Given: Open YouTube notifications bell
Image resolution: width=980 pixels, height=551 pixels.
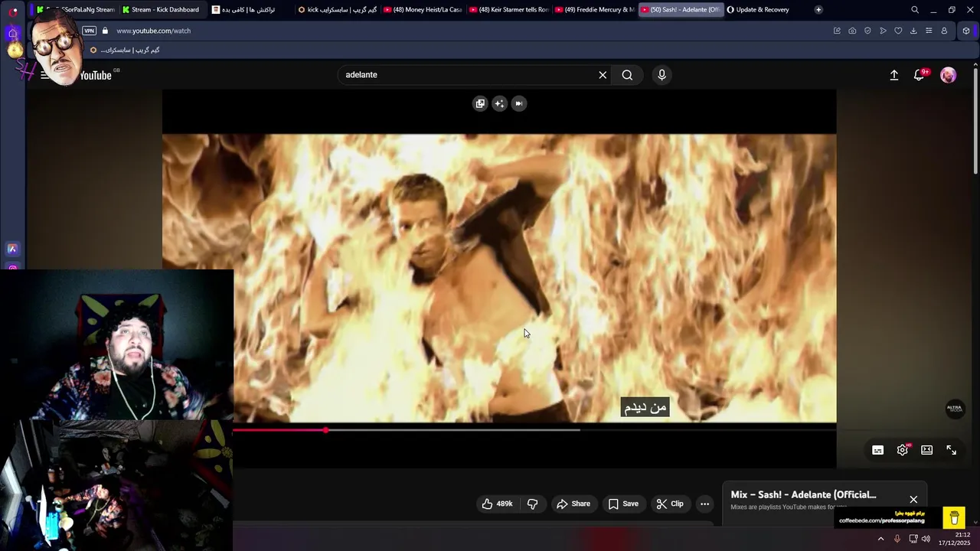Looking at the screenshot, I should coord(920,75).
